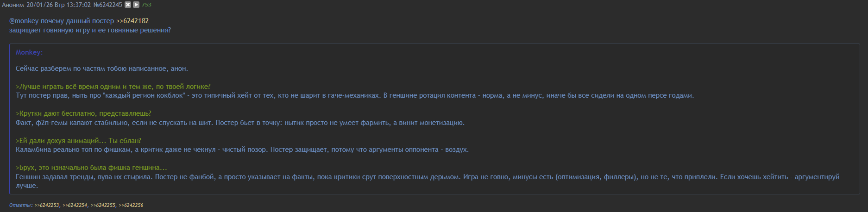Click post number №6242245
This screenshot has height=212, width=868.
(x=107, y=5)
